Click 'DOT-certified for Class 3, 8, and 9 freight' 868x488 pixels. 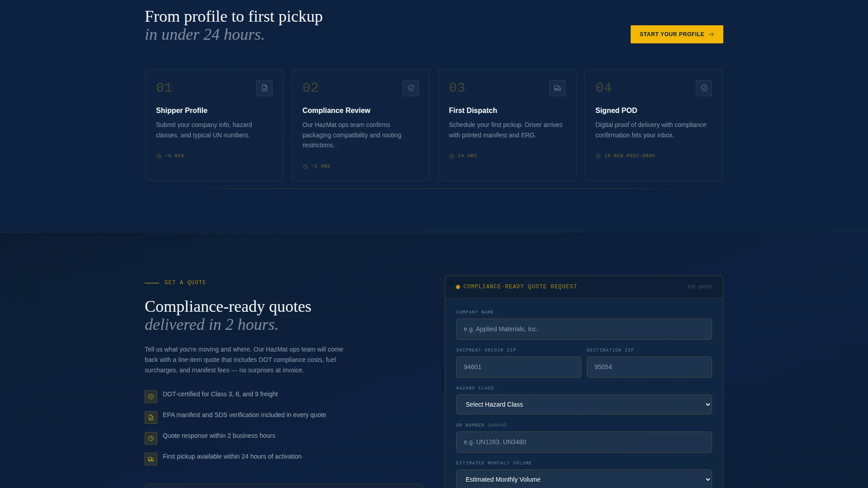pos(220,394)
